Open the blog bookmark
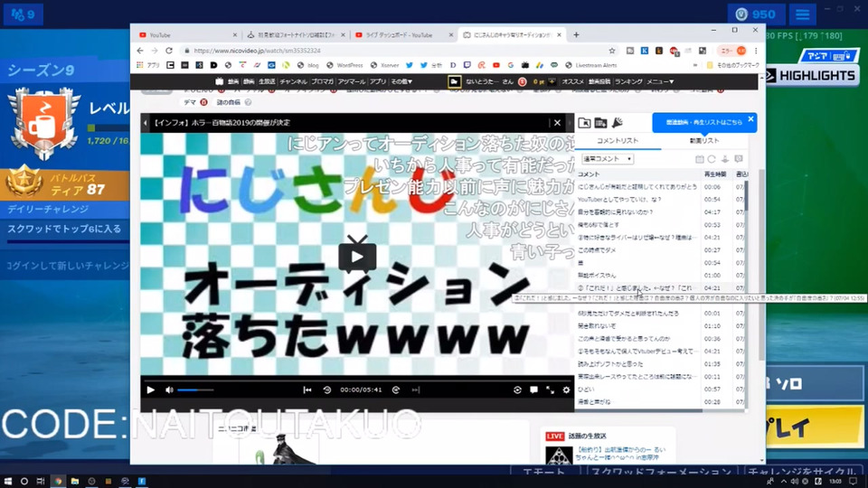The height and width of the screenshot is (488, 868). point(307,65)
